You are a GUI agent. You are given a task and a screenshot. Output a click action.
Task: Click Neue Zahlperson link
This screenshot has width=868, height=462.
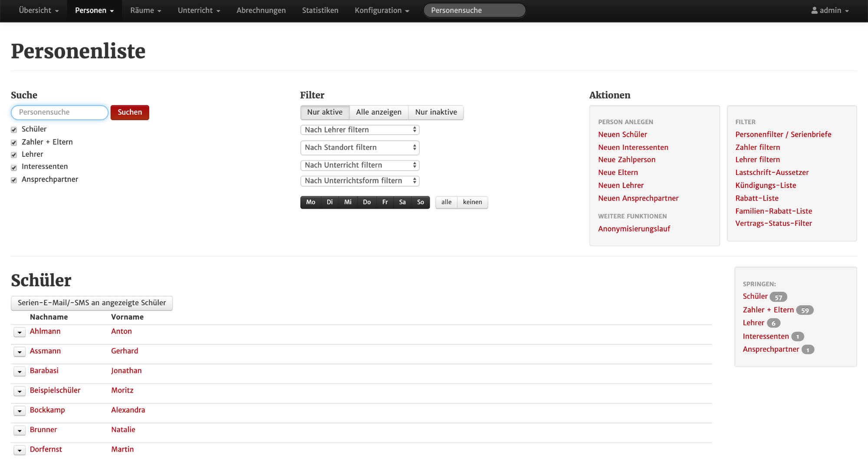point(627,160)
